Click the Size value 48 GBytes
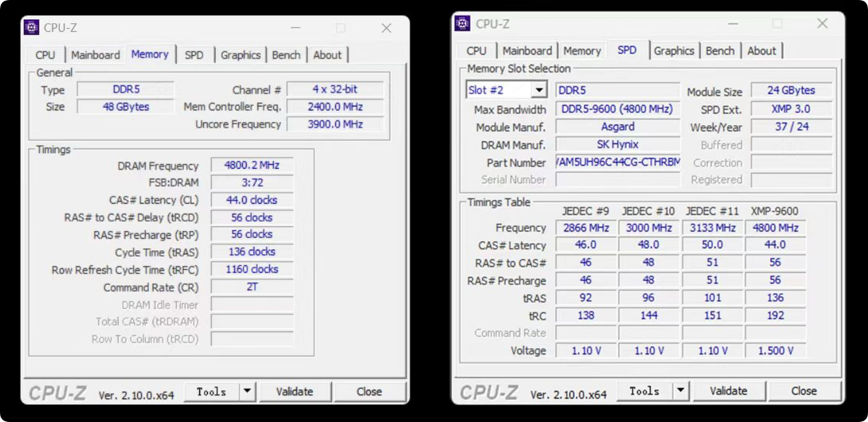 (126, 107)
